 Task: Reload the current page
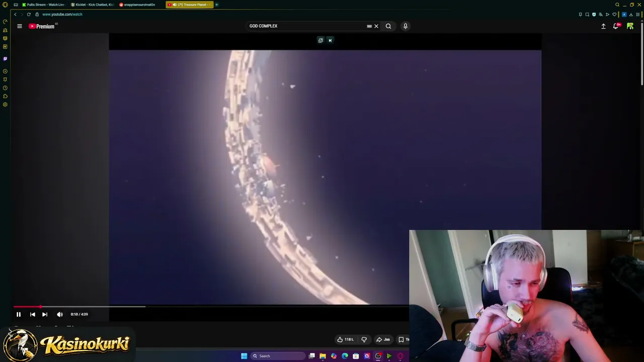click(29, 15)
